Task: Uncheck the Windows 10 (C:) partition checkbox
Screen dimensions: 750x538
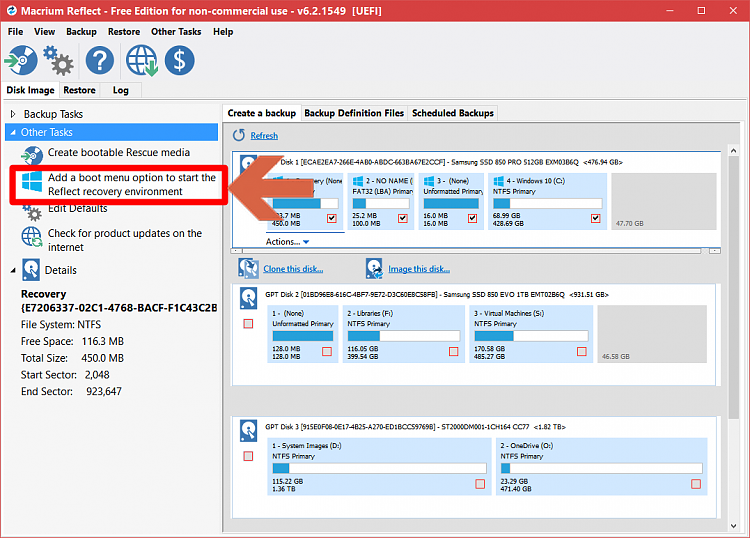Action: (596, 219)
